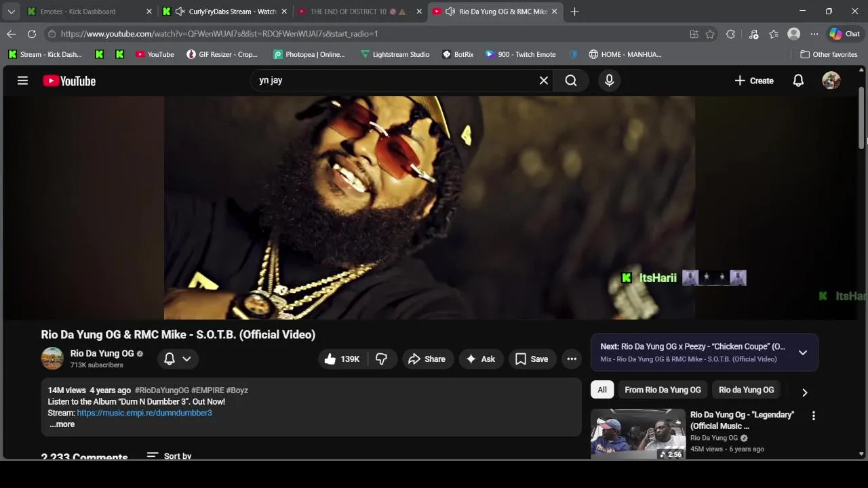The height and width of the screenshot is (488, 868).
Task: Open the Legendary video thumbnail
Action: pos(638,434)
